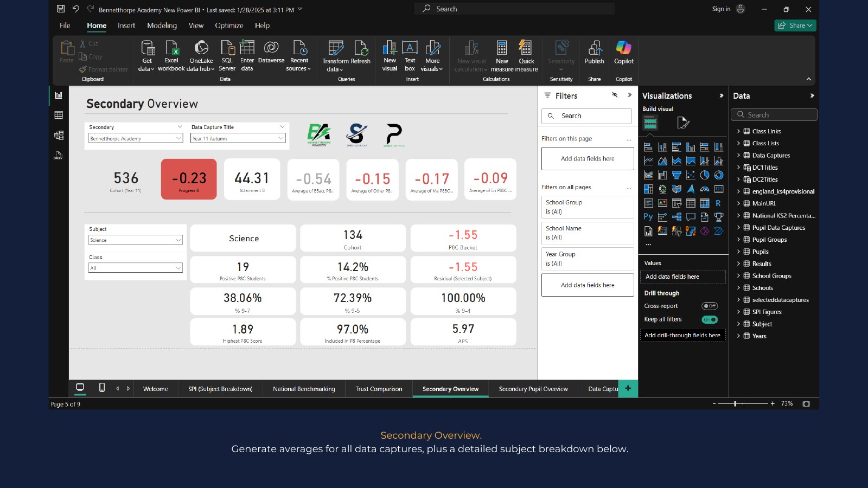Open the Get data menu
The image size is (868, 488).
click(146, 55)
